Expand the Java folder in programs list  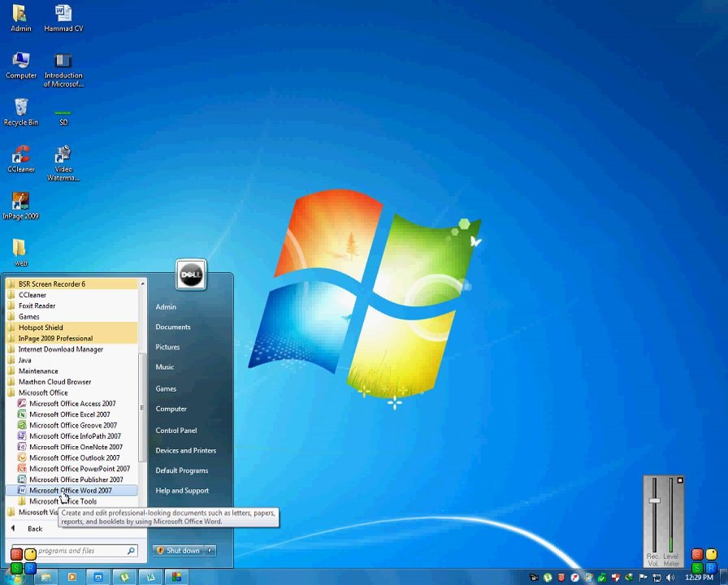coord(71,360)
